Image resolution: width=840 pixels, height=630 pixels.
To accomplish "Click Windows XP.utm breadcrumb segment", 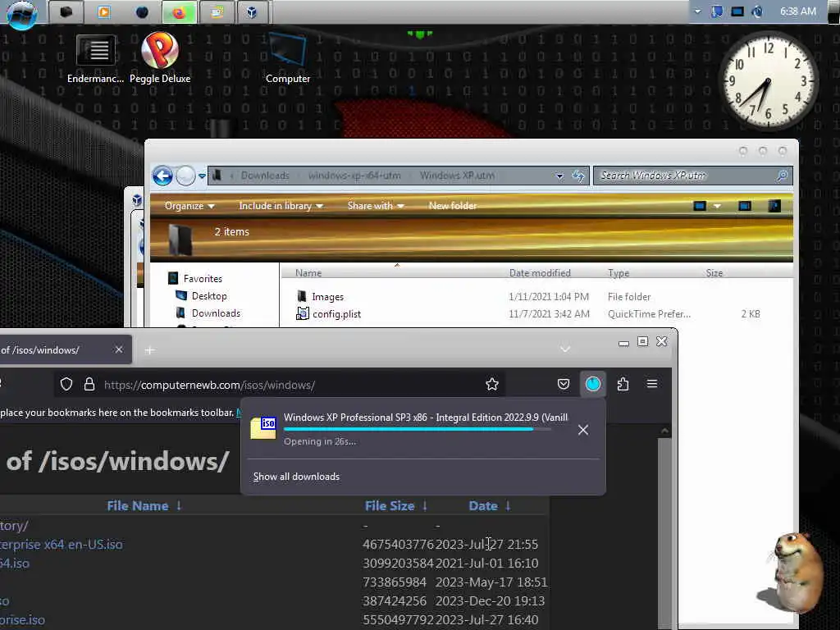I will pos(457,176).
